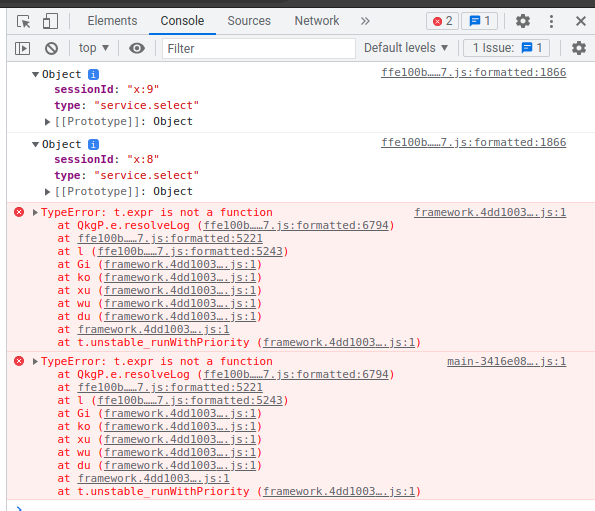
Task: Clear the console with the ban icon
Action: point(51,49)
